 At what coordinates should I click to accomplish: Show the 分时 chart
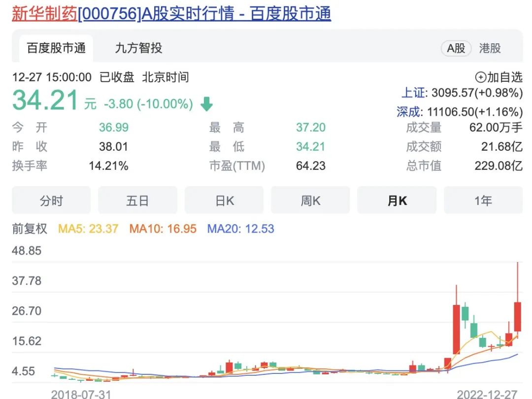tap(51, 200)
